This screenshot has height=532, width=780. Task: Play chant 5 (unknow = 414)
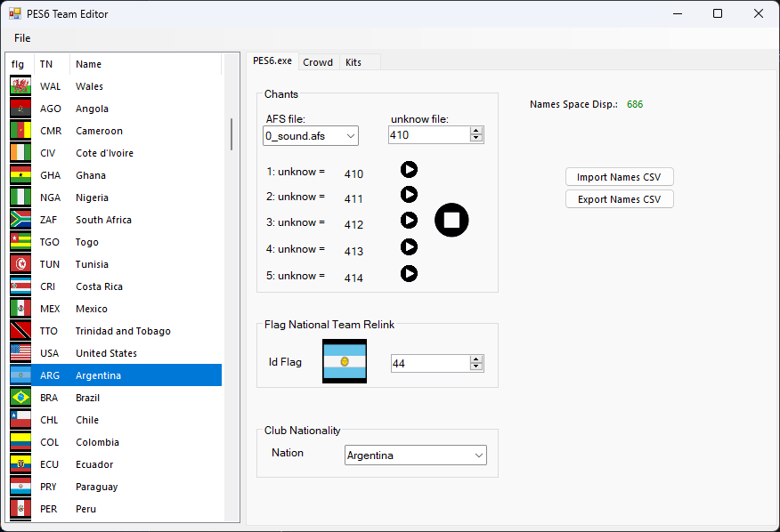point(409,273)
